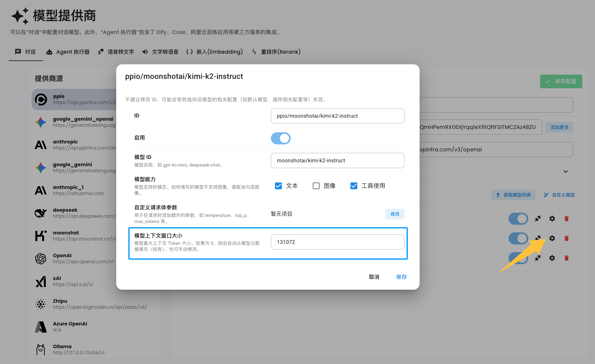This screenshot has height=364, width=595.
Task: Click the context window size field 131072
Action: coord(337,242)
